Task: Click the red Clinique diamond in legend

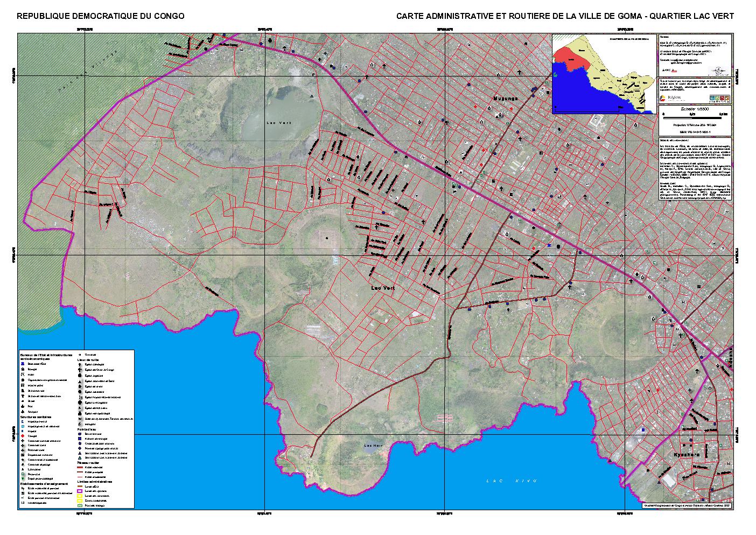Action: 22,436
